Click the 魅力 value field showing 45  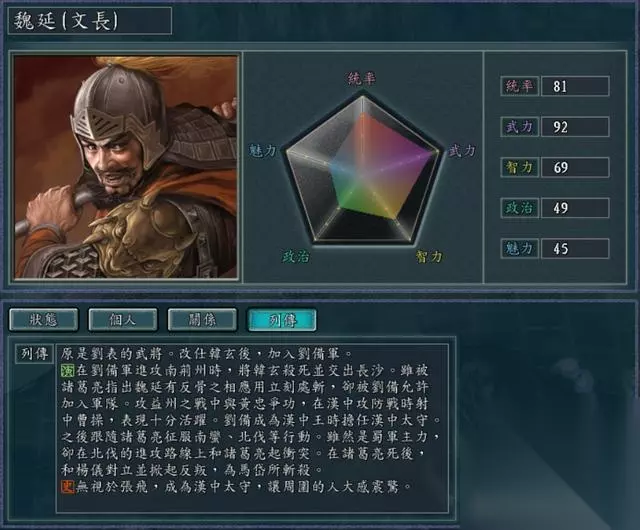575,248
